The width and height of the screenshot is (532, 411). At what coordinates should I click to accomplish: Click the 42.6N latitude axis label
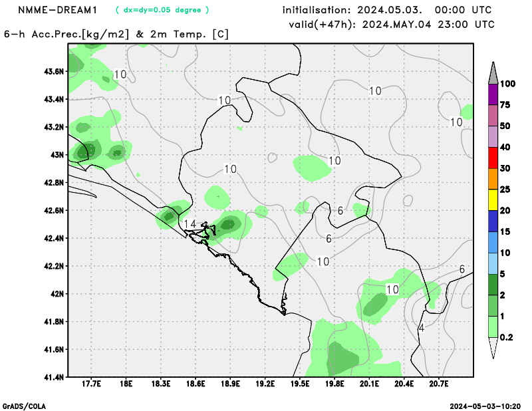pos(54,210)
